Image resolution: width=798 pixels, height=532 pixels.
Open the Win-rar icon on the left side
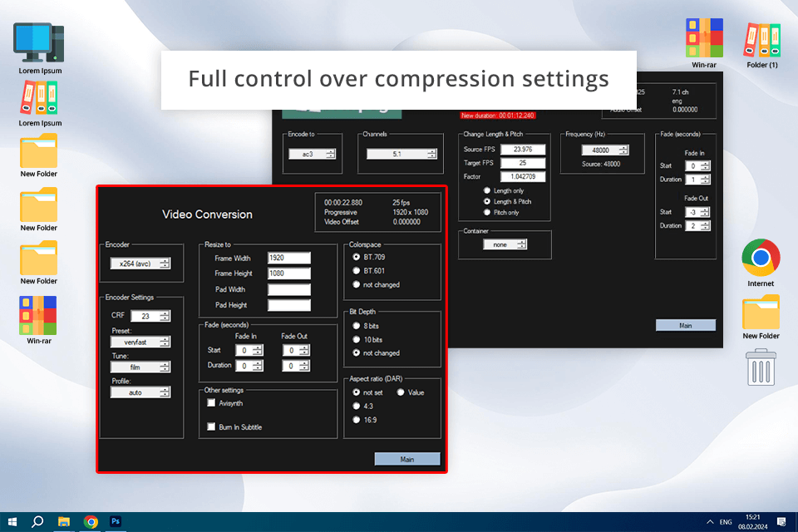pyautogui.click(x=39, y=320)
